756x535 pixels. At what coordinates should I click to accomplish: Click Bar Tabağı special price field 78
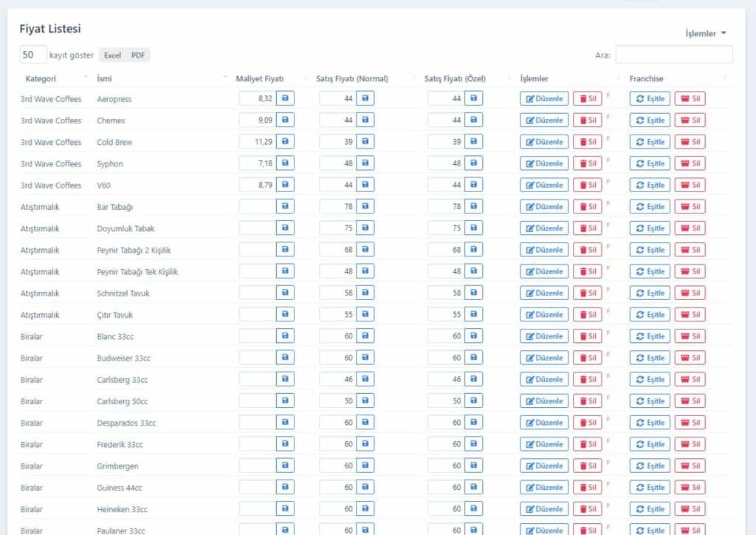pos(446,206)
